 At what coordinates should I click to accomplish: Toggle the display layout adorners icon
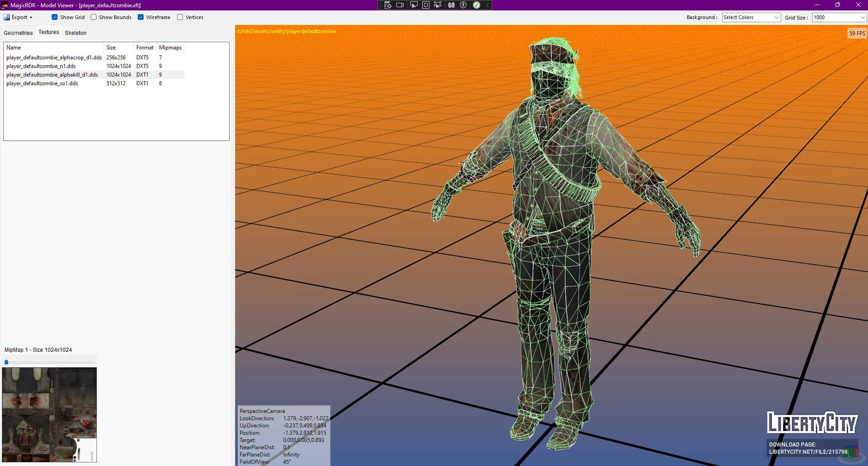pyautogui.click(x=426, y=5)
